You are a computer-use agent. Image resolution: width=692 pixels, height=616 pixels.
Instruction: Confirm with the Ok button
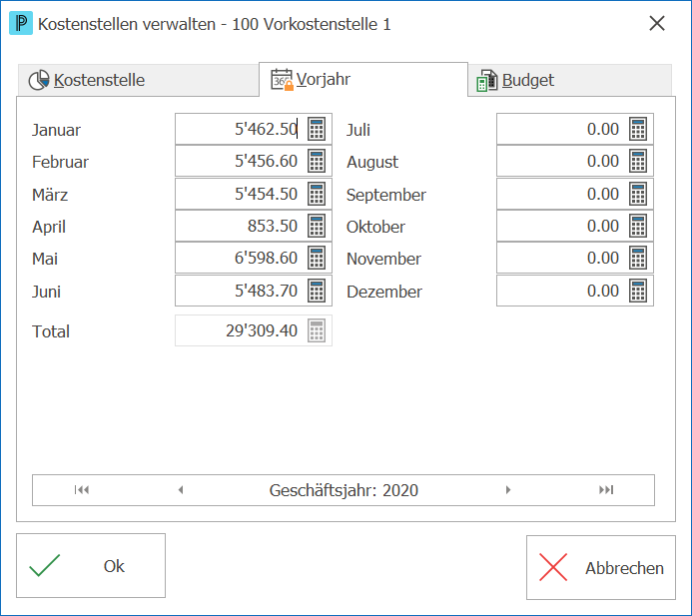91,566
